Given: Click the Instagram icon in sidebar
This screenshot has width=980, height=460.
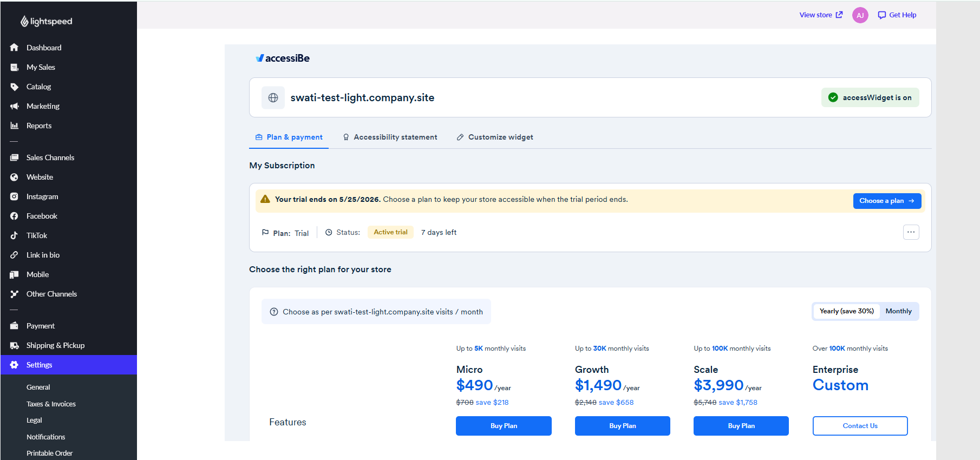Looking at the screenshot, I should click(14, 196).
